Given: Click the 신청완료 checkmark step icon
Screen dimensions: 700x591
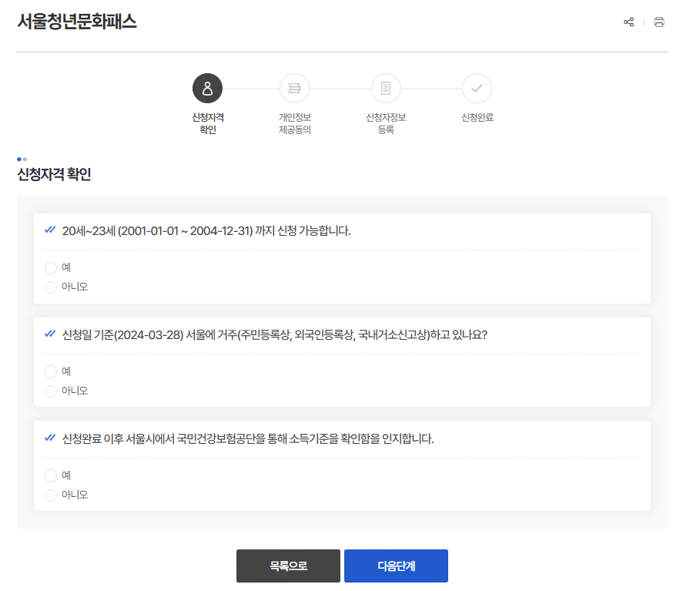Looking at the screenshot, I should 477,89.
